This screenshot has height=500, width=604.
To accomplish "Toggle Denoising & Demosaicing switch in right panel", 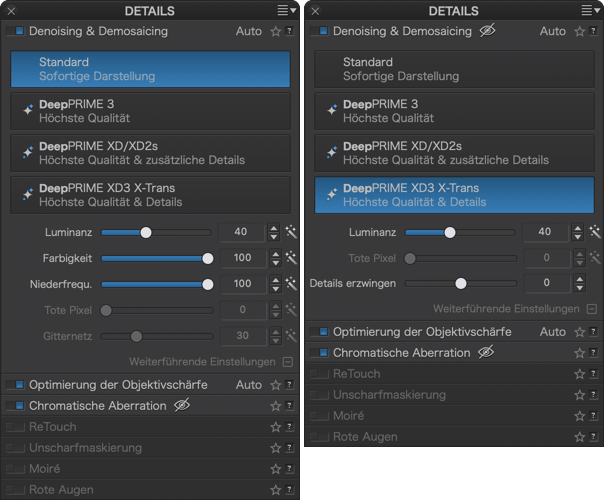I will click(x=319, y=31).
